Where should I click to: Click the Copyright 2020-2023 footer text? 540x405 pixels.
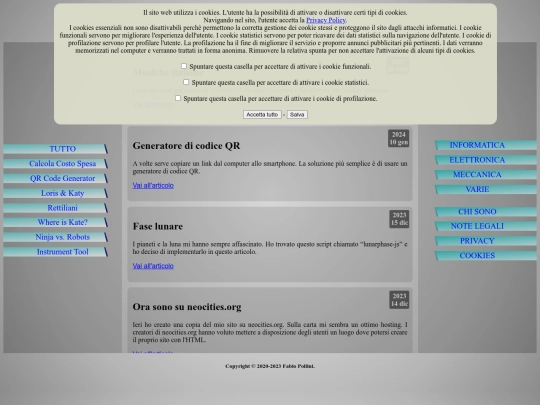270,366
